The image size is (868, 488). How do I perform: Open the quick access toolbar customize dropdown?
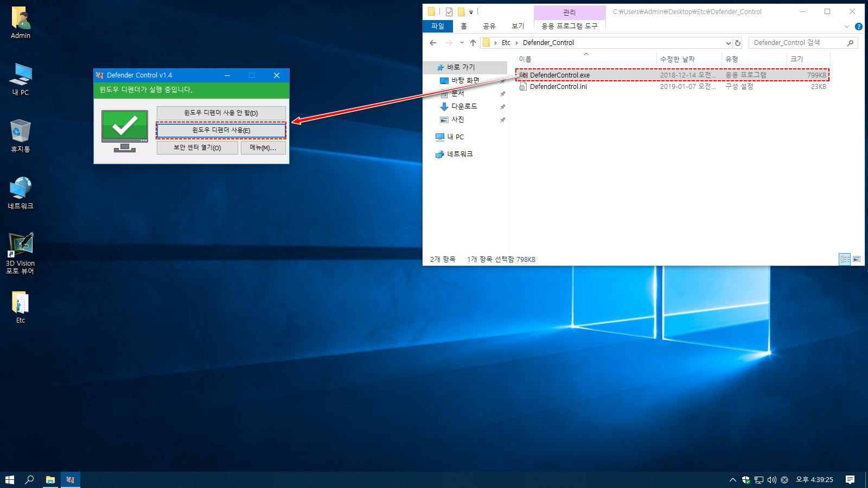(x=471, y=12)
